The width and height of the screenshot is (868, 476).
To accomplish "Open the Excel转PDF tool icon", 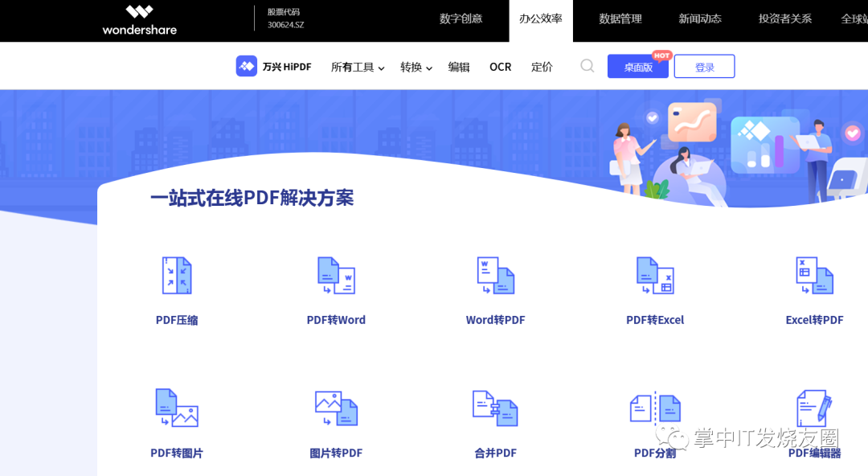I will coord(814,276).
